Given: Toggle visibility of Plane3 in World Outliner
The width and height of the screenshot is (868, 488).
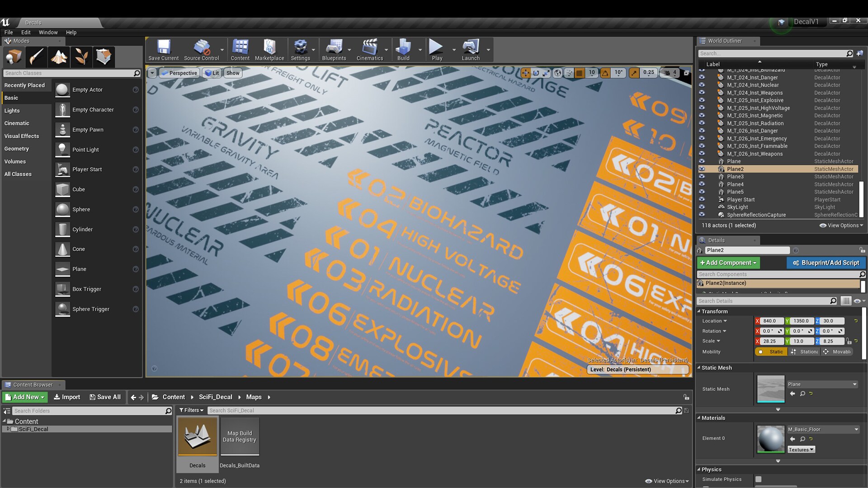Looking at the screenshot, I should coord(702,177).
